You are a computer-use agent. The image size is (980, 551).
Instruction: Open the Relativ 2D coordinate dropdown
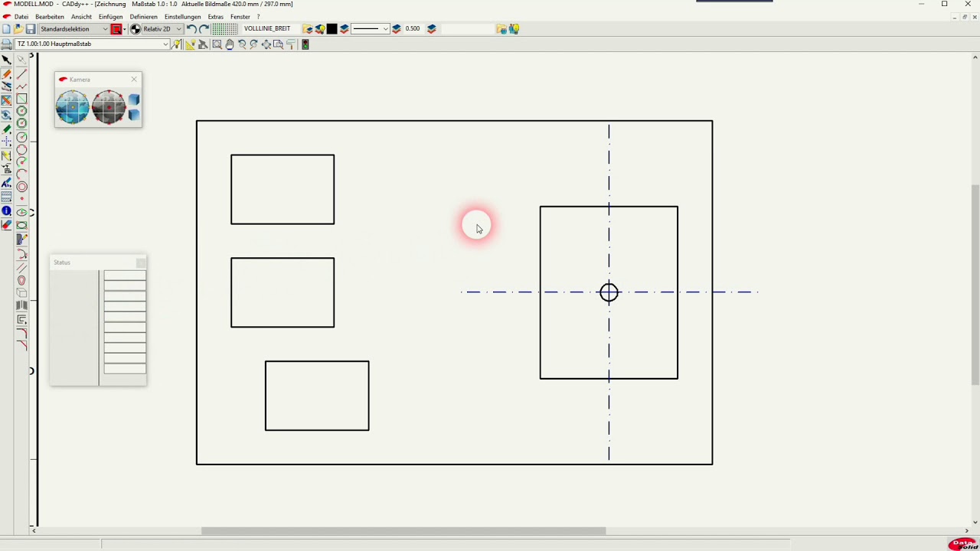[163, 29]
